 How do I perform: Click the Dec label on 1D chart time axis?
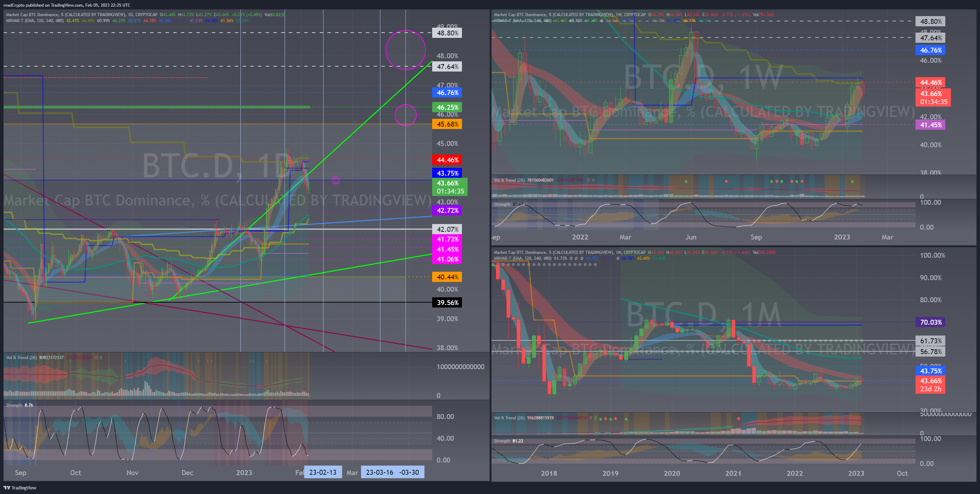[x=187, y=472]
